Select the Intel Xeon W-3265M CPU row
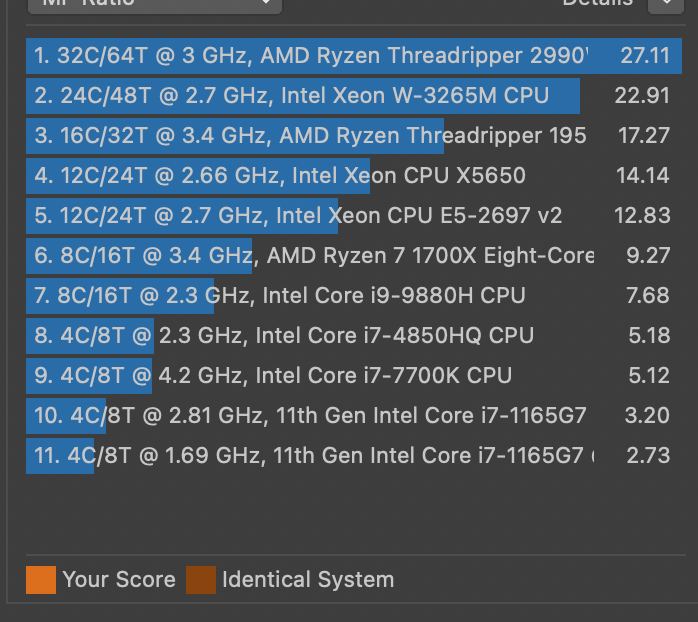Screen dimensions: 698x622 pos(354,96)
